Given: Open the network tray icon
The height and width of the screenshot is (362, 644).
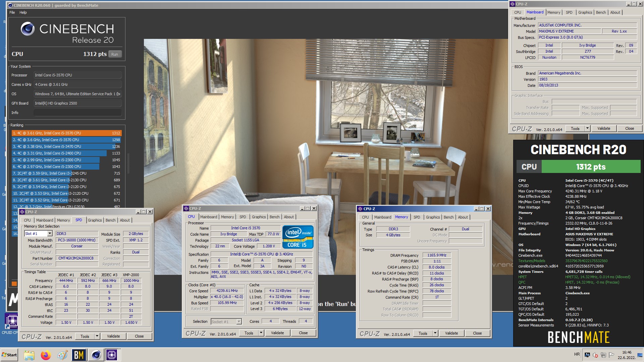Looking at the screenshot, I should pos(603,355).
